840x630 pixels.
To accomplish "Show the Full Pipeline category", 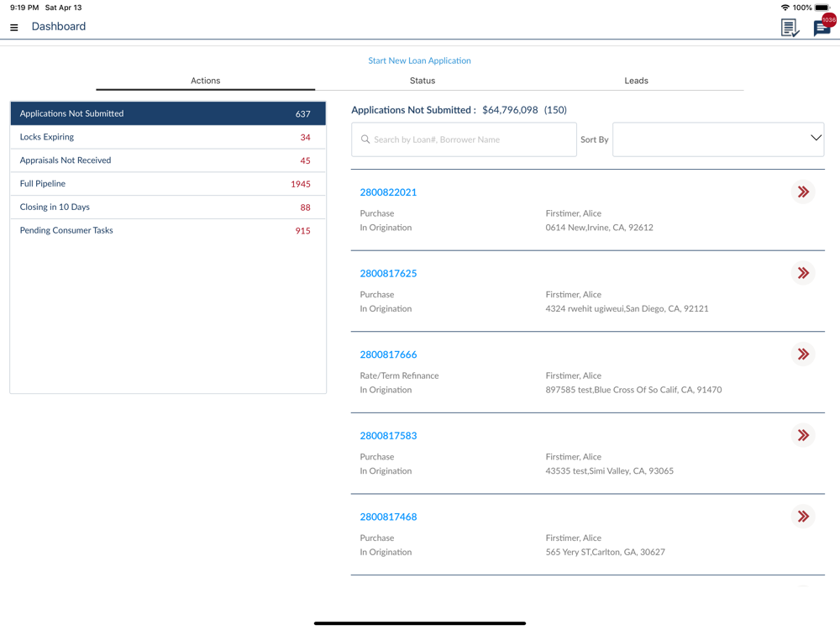I will coord(167,184).
